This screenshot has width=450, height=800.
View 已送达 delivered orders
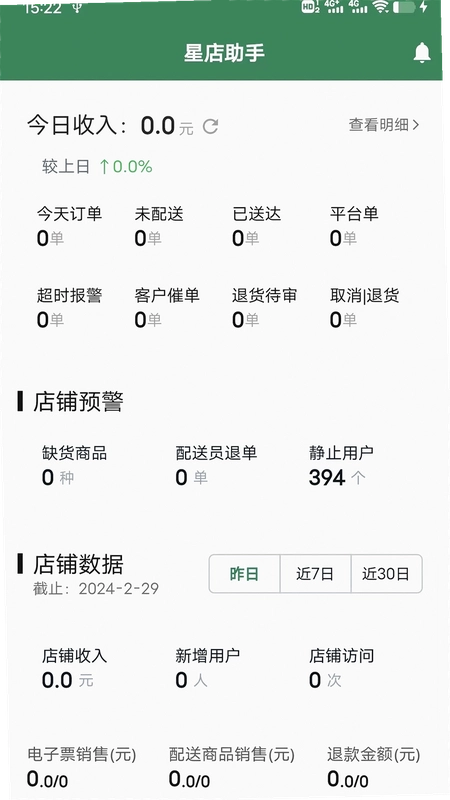click(256, 226)
